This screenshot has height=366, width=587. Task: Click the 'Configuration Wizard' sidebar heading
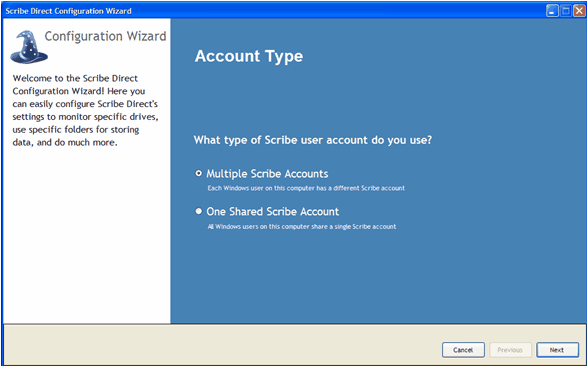click(105, 36)
